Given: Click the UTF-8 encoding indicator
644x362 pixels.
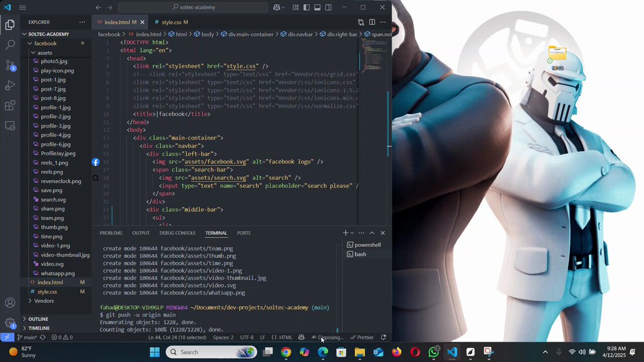Looking at the screenshot, I should (247, 337).
